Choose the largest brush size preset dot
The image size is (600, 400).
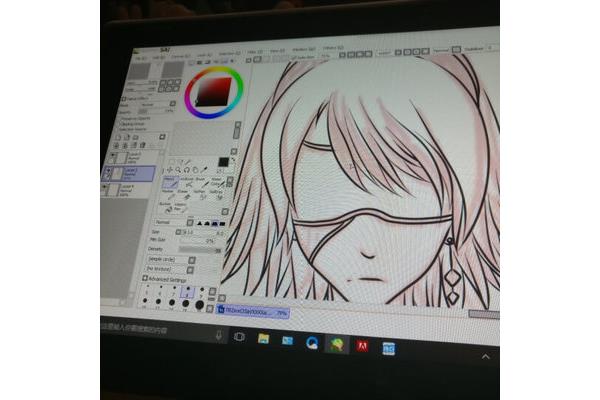tap(199, 305)
